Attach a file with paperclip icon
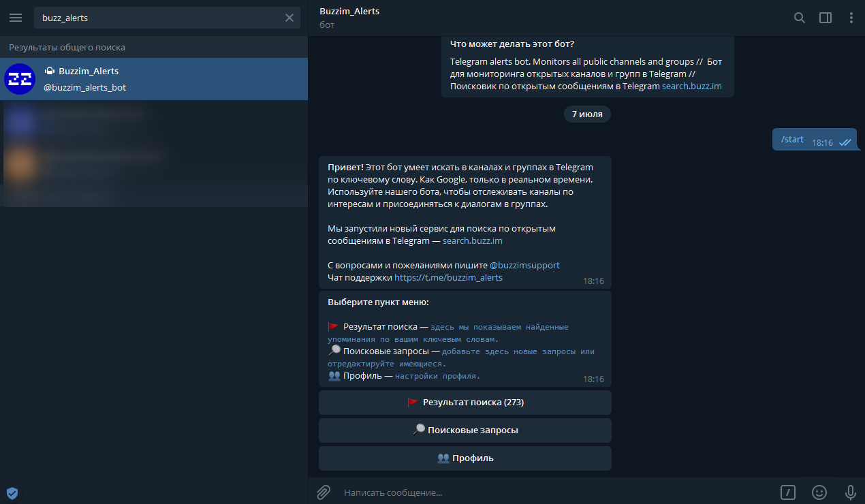Screen dimensions: 865x504 pos(324,492)
